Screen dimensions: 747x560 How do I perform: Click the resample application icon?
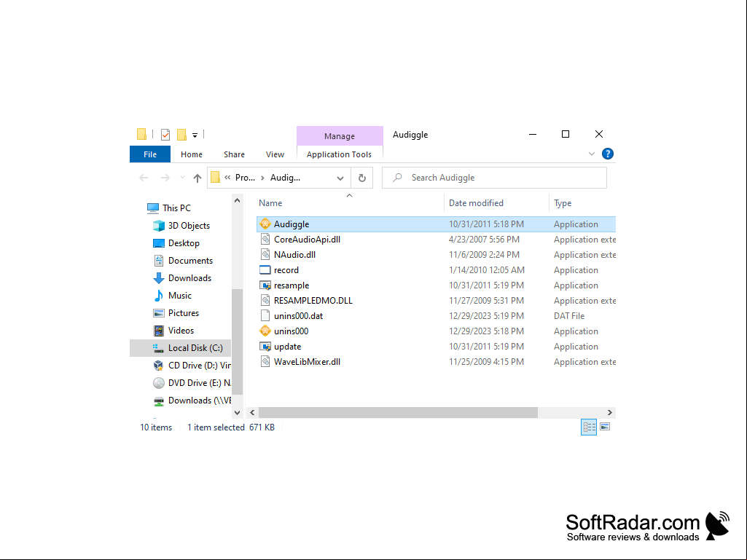point(265,285)
